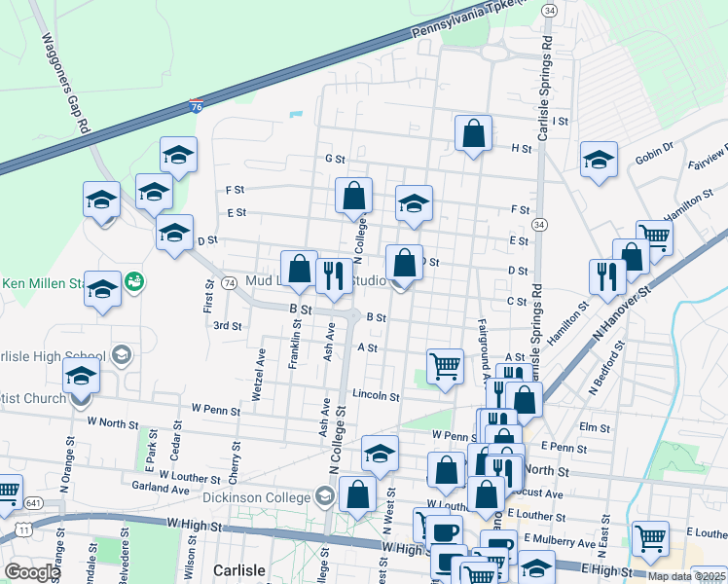Select the Dickinson College place pin

tap(324, 497)
